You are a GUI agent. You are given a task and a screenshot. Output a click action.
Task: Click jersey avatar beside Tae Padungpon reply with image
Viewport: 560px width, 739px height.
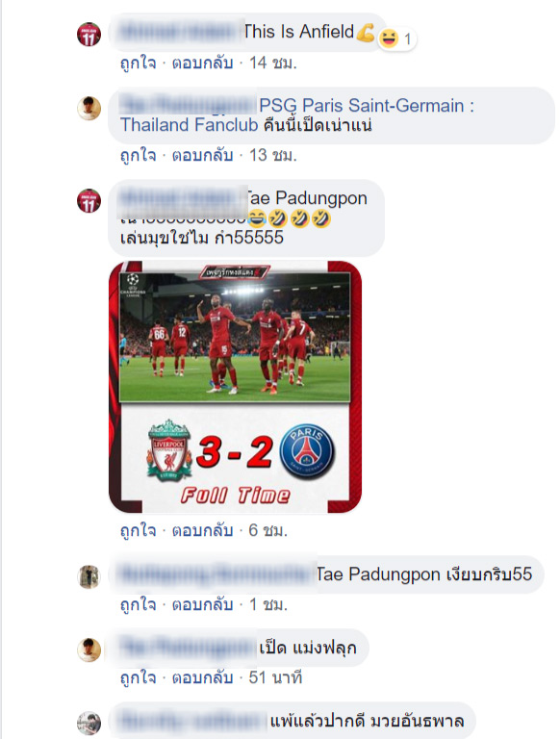pyautogui.click(x=89, y=201)
